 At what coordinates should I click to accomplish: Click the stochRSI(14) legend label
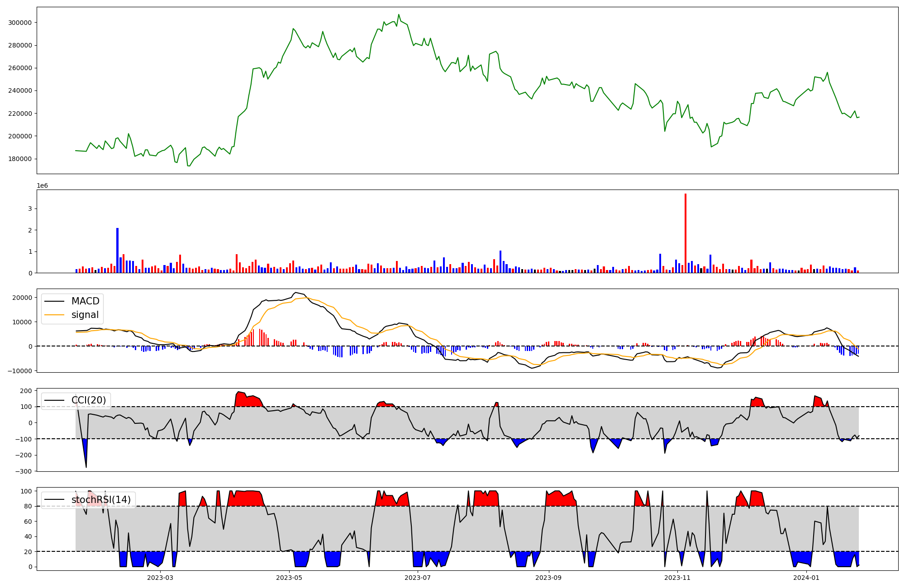(x=101, y=500)
